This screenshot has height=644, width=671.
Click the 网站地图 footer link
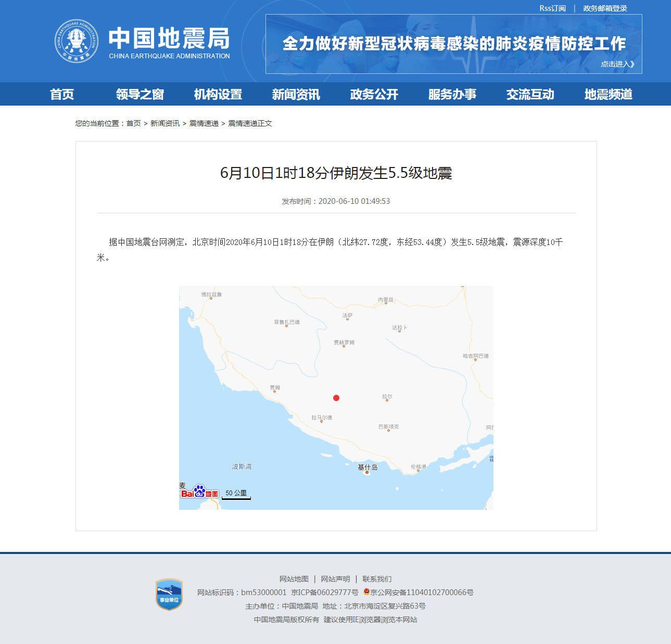click(x=293, y=578)
